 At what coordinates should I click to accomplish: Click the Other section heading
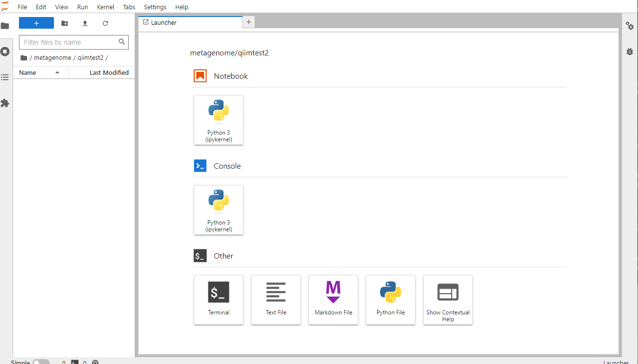[224, 256]
